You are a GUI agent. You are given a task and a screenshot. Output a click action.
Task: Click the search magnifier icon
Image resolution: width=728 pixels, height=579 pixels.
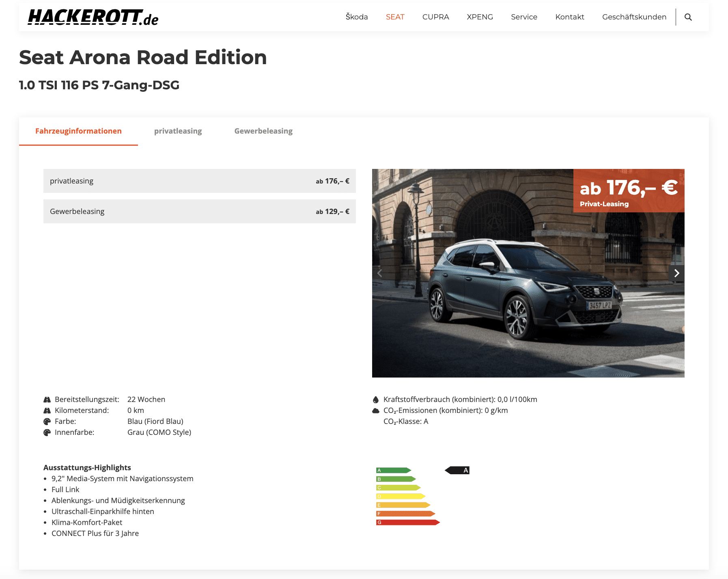pyautogui.click(x=688, y=17)
